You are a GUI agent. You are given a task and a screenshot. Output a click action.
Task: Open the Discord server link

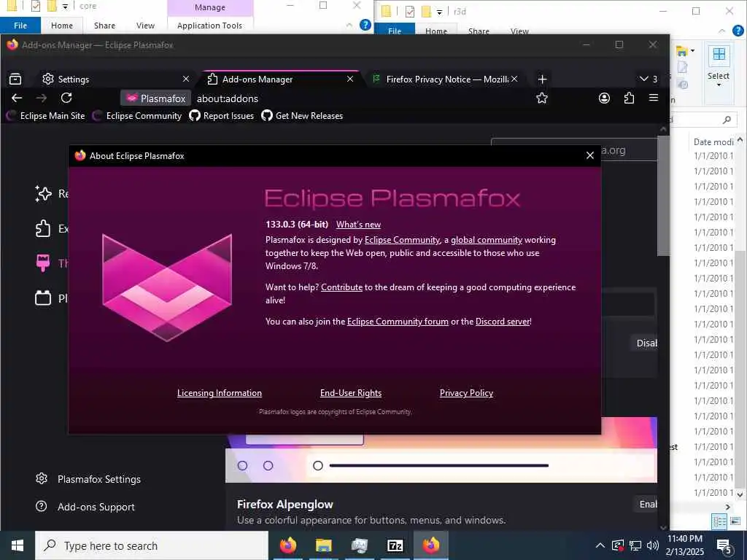coord(503,322)
